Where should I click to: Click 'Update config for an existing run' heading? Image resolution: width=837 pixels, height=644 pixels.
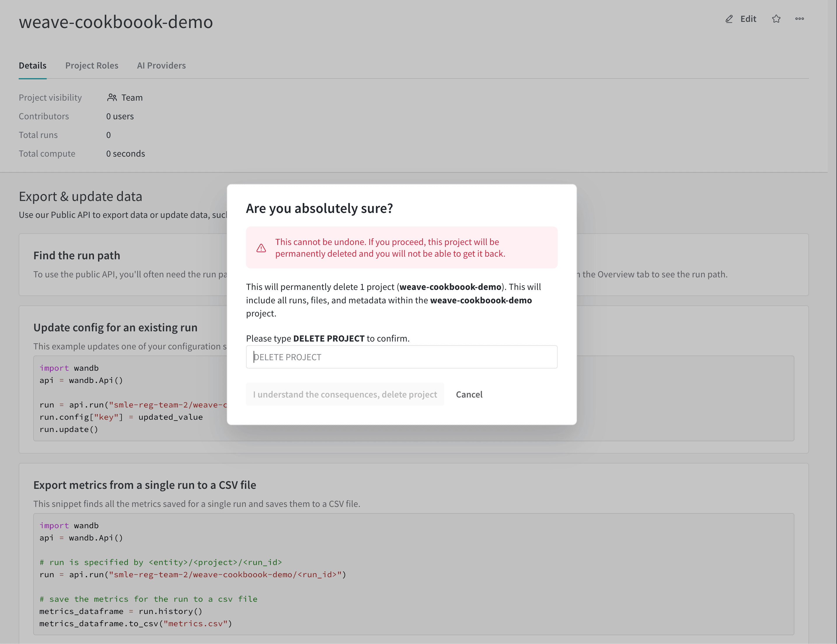pyautogui.click(x=115, y=328)
